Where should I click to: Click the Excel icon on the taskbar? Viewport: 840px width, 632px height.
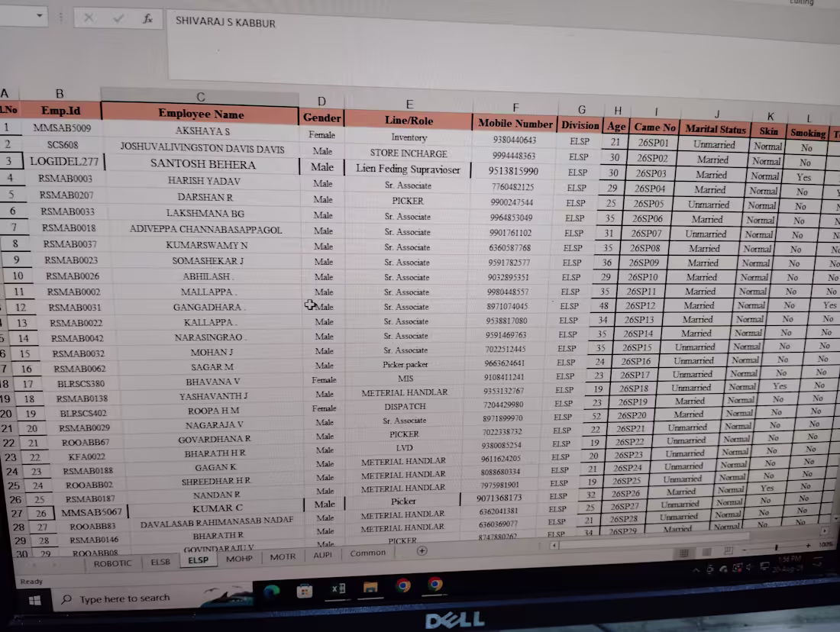coord(338,588)
